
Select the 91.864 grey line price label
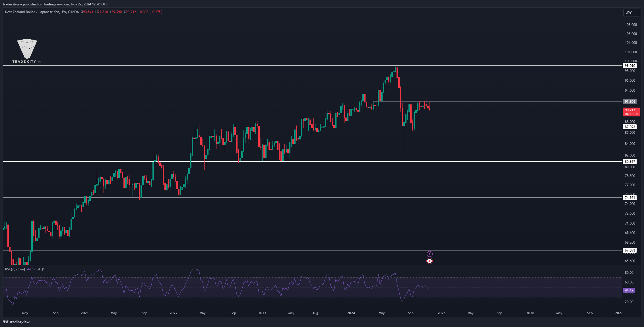click(x=629, y=101)
